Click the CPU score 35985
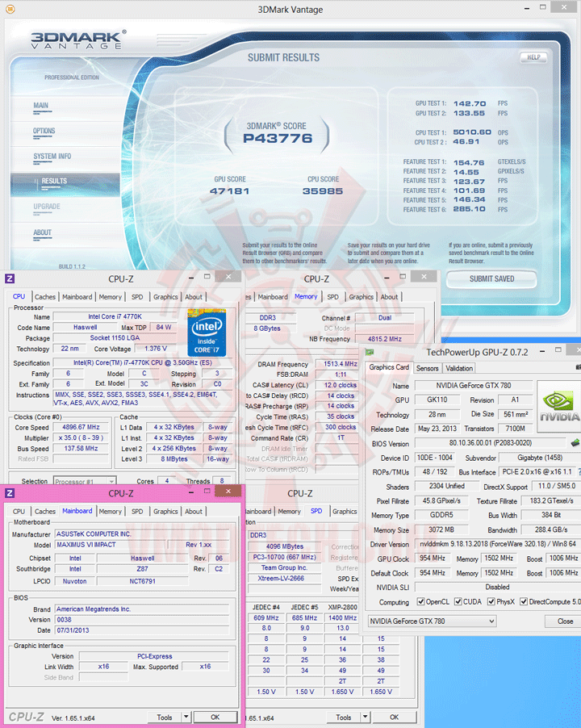581x728 pixels. 323,190
